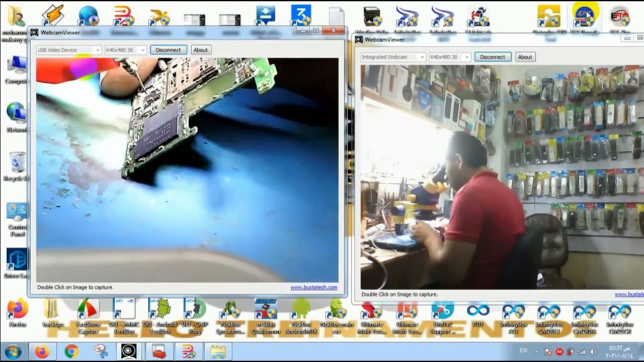Screen dimensions: 644x362
Task: Expand resolution dropdown beside USB Video Device
Action: 125,50
